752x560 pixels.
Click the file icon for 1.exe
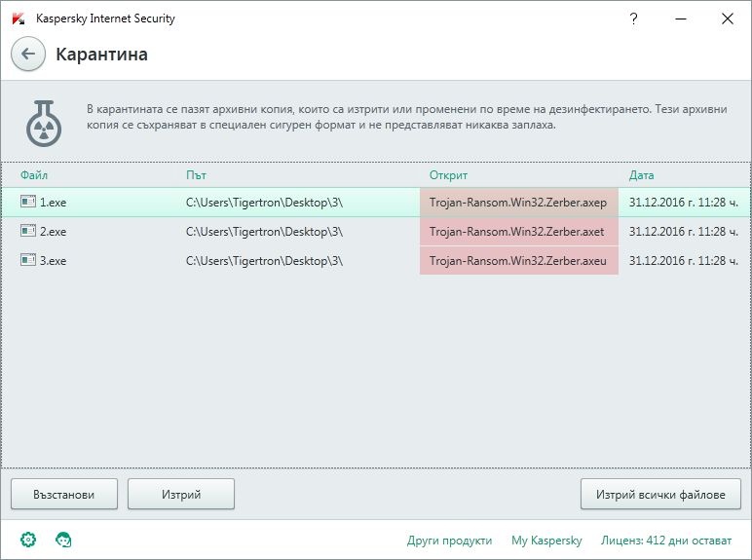tap(28, 202)
